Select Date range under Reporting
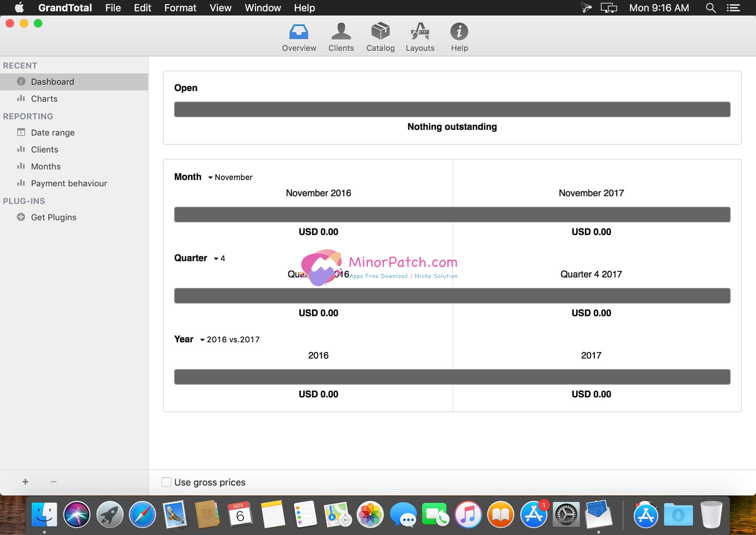This screenshot has width=756, height=535. coord(53,132)
